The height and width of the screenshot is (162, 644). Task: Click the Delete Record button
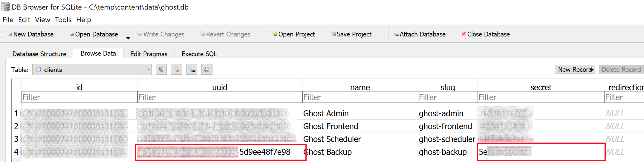621,69
